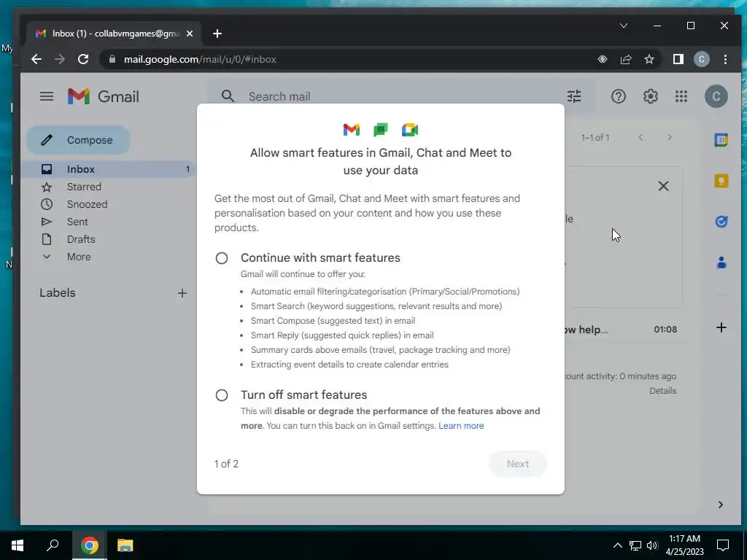Close the card behind the dialog
The width and height of the screenshot is (747, 560).
tap(663, 186)
